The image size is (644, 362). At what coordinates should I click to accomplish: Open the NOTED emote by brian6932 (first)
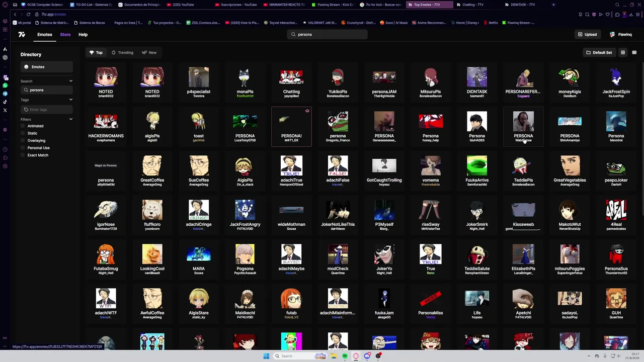point(106,82)
